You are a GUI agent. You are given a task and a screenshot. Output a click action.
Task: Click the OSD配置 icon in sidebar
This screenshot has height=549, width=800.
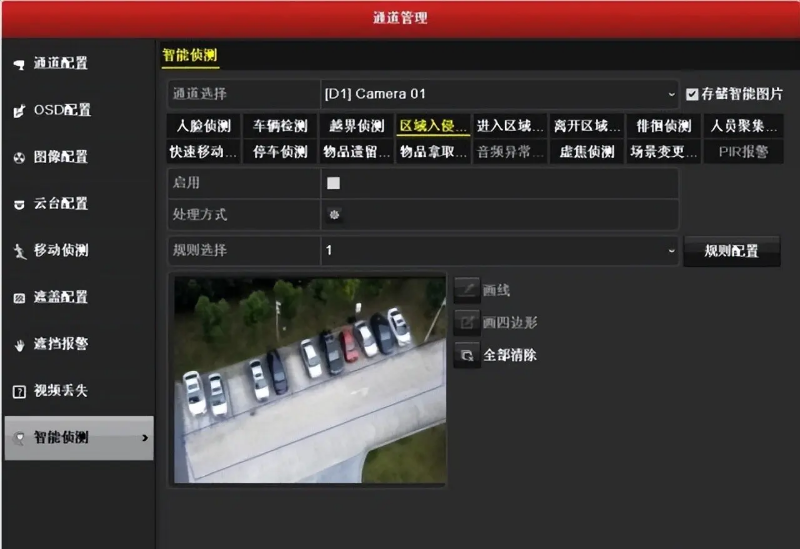18,111
